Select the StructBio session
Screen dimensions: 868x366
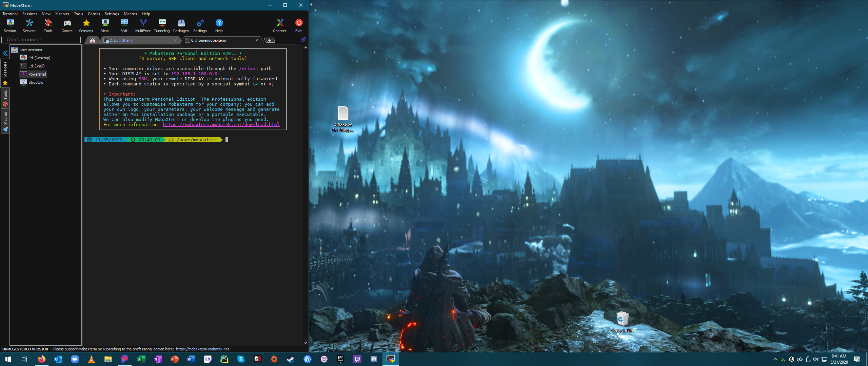tap(32, 82)
